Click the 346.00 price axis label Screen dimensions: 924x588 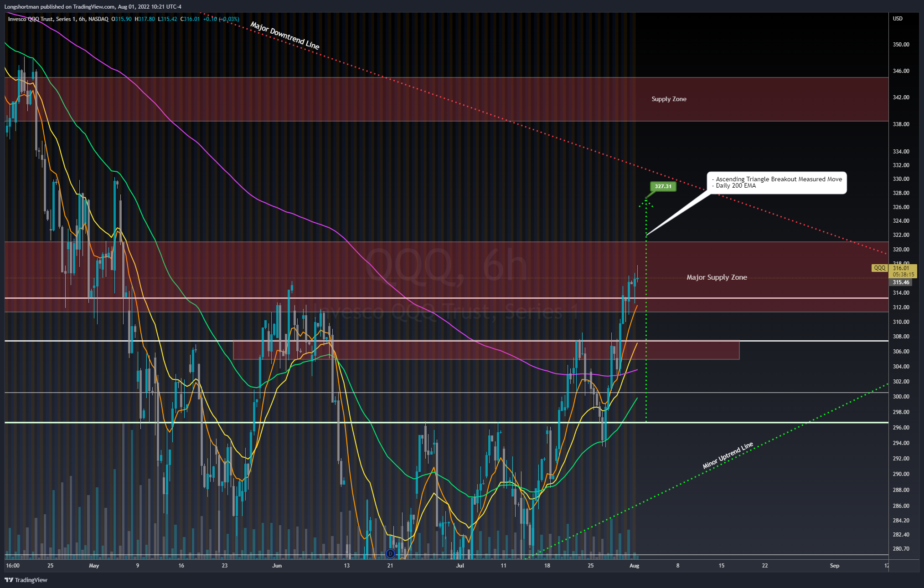(901, 71)
